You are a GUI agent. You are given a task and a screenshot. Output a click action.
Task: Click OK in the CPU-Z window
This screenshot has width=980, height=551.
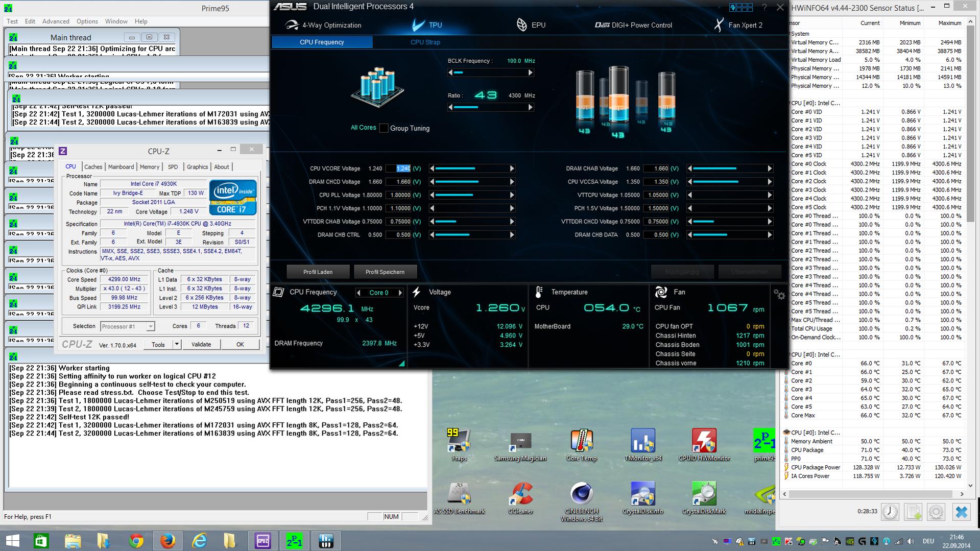pyautogui.click(x=240, y=345)
